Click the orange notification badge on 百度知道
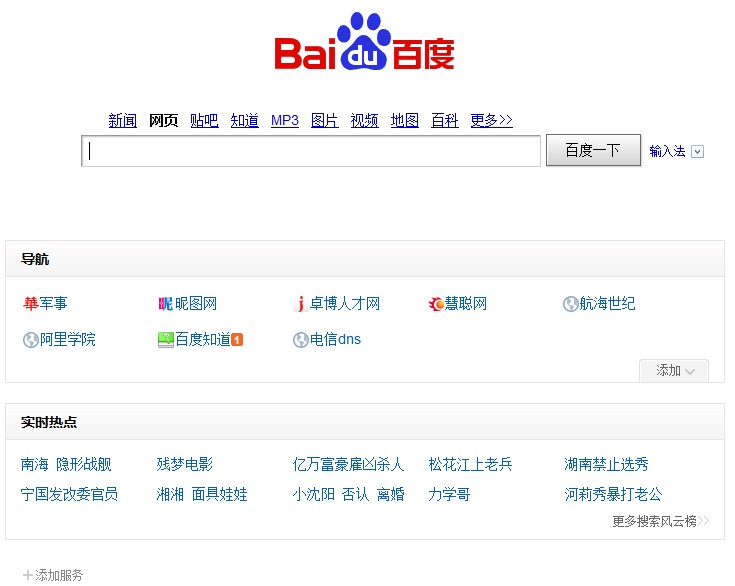Viewport: 735px width, 586px height. (237, 339)
